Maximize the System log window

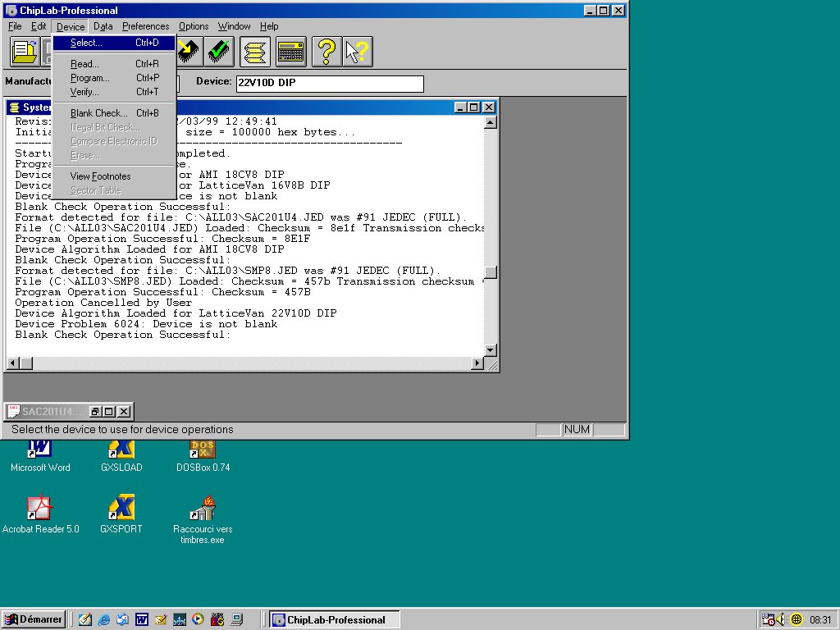[473, 107]
